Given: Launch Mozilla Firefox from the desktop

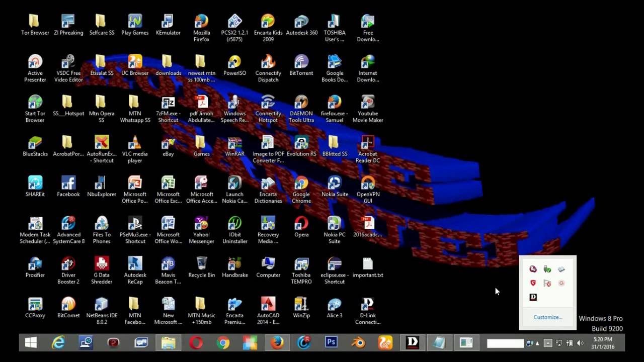Looking at the screenshot, I should 202,28.
